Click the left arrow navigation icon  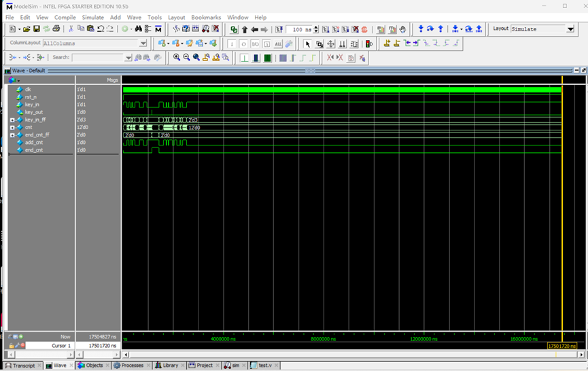(255, 29)
